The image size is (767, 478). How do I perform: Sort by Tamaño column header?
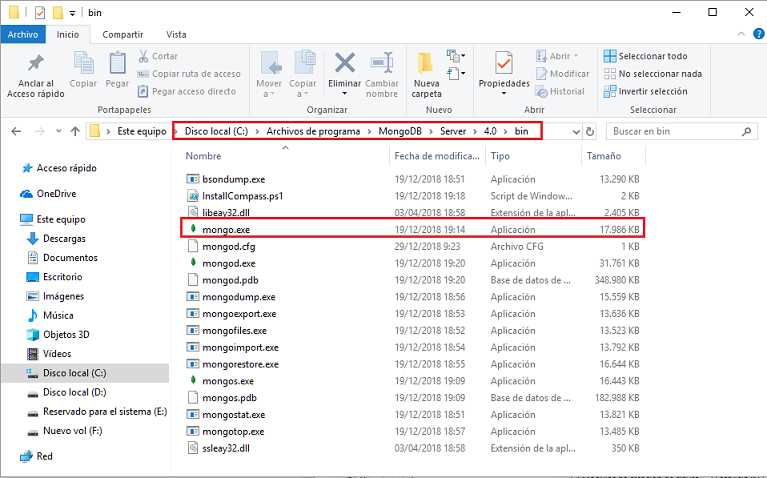tap(604, 156)
